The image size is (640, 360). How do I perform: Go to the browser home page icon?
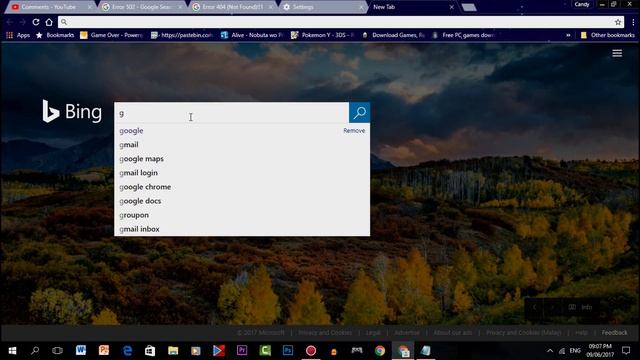(49, 22)
